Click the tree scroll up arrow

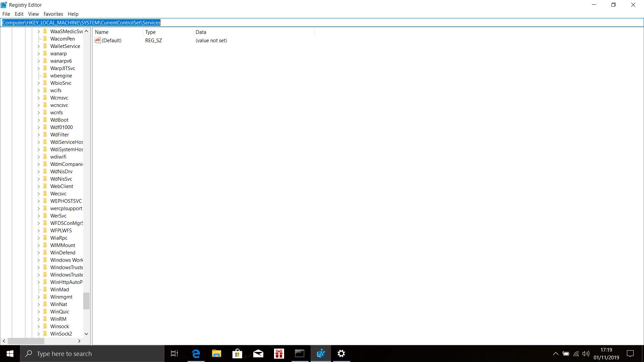click(x=86, y=31)
